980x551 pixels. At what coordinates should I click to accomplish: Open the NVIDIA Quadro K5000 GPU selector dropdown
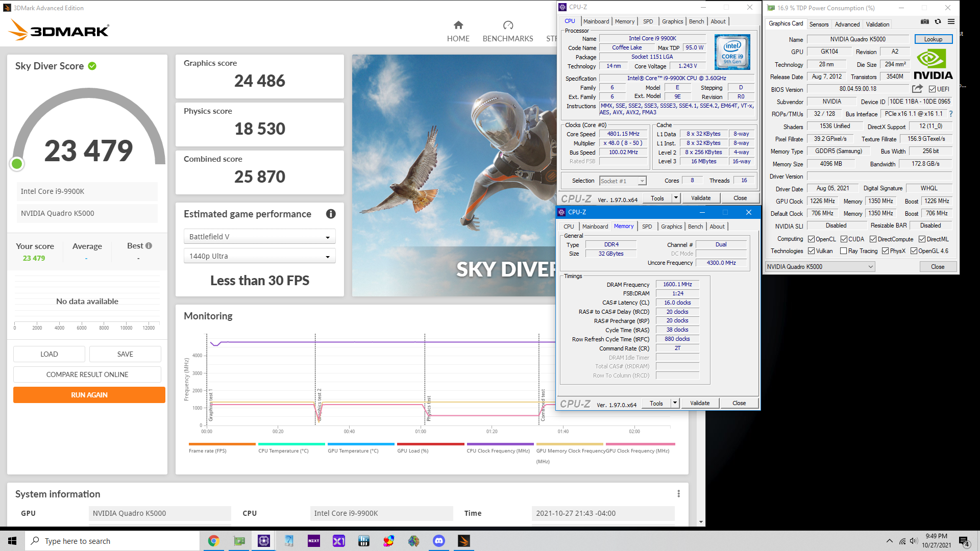(820, 266)
